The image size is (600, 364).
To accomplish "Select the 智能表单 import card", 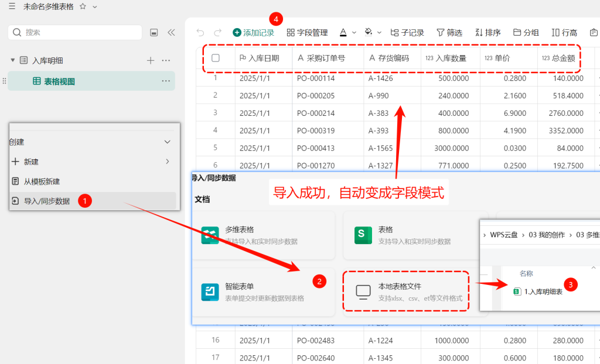I will coord(263,292).
